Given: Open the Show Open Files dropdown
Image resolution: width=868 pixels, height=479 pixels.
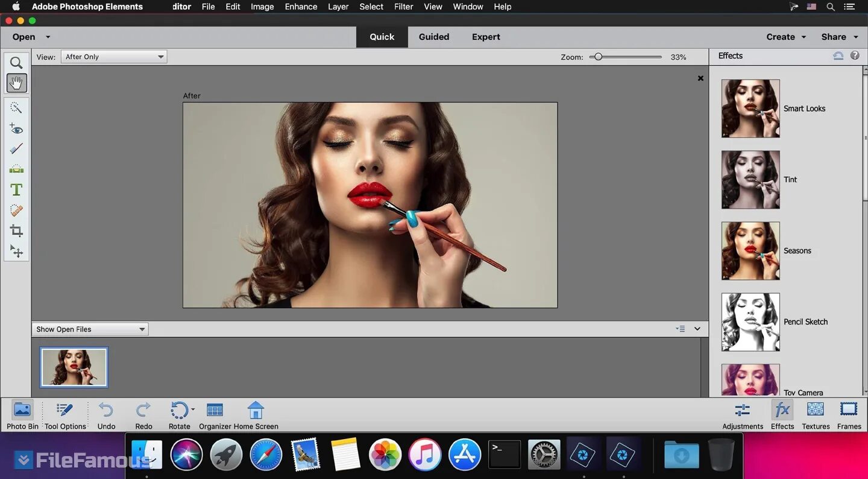Looking at the screenshot, I should click(x=90, y=329).
